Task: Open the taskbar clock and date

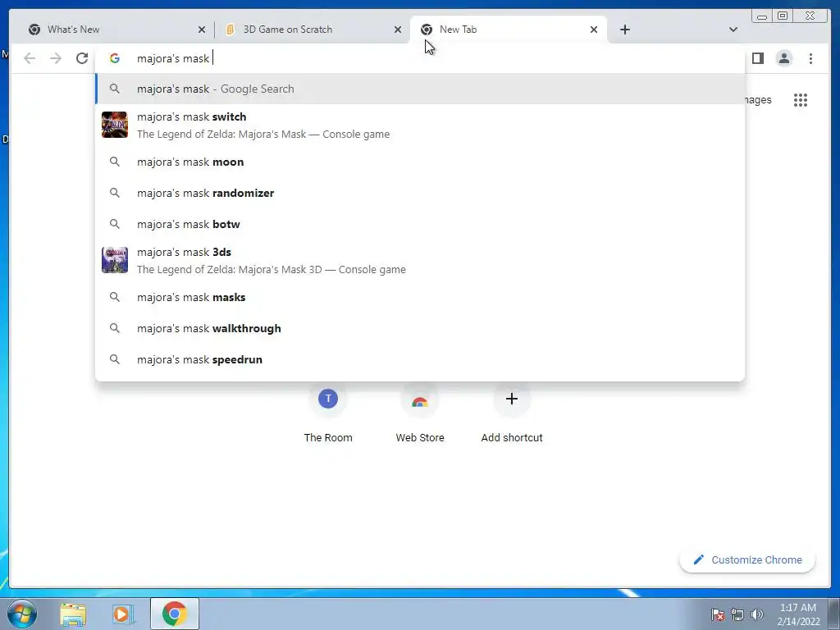Action: pyautogui.click(x=798, y=614)
